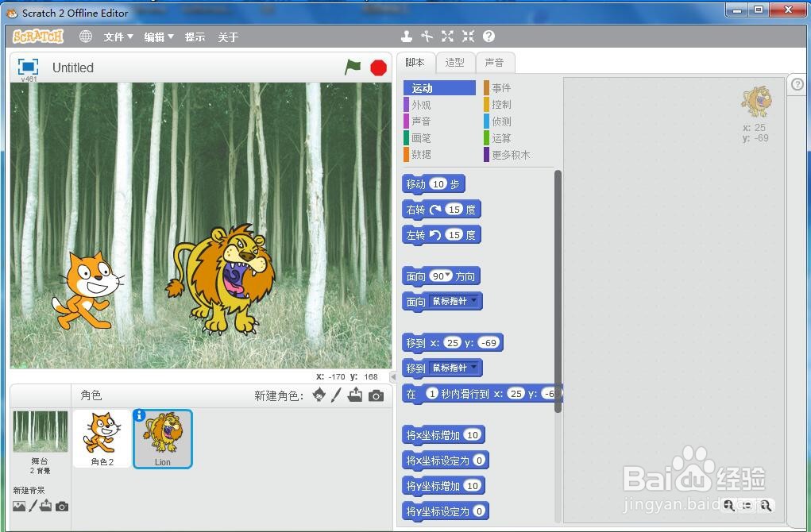The width and height of the screenshot is (811, 532).
Task: Click the blocks palette vertical scrollbar
Action: coord(558,291)
